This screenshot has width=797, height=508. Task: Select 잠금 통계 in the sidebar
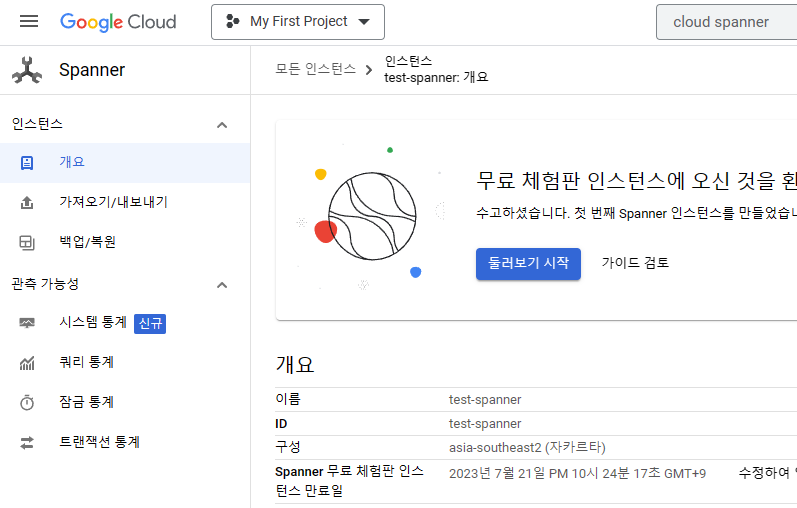[87, 402]
